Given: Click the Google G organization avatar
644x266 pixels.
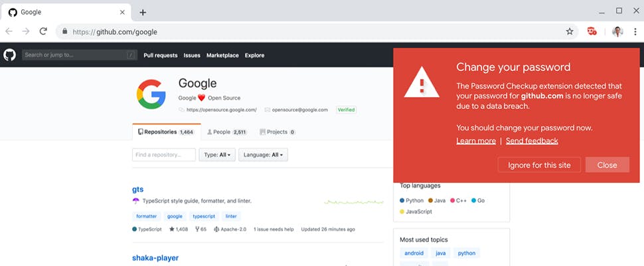Looking at the screenshot, I should 151,94.
